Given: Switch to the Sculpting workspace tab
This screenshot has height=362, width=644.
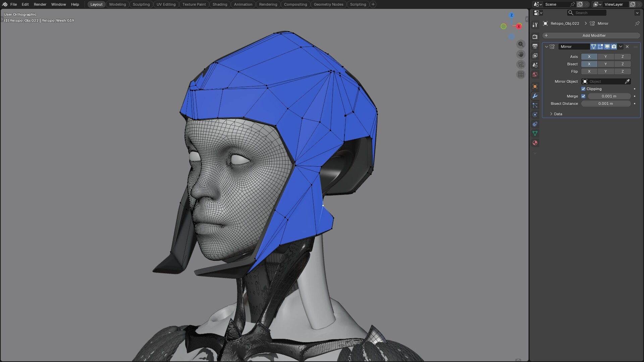Looking at the screenshot, I should tap(141, 4).
